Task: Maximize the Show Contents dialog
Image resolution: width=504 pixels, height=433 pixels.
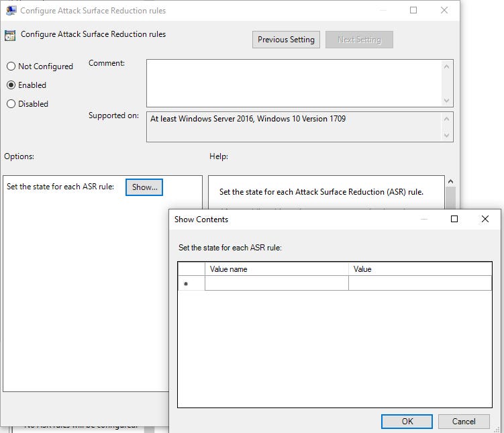Action: pos(454,219)
